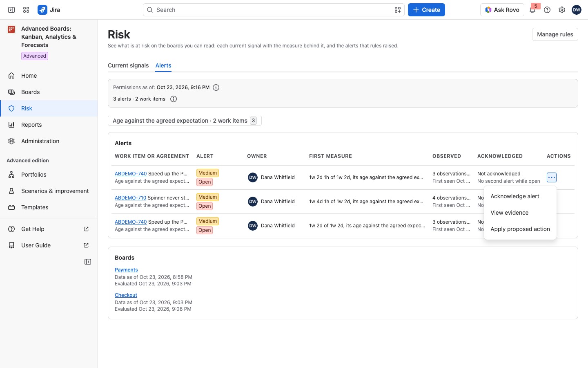Click the info icon beside permissions timestamp

tap(216, 88)
